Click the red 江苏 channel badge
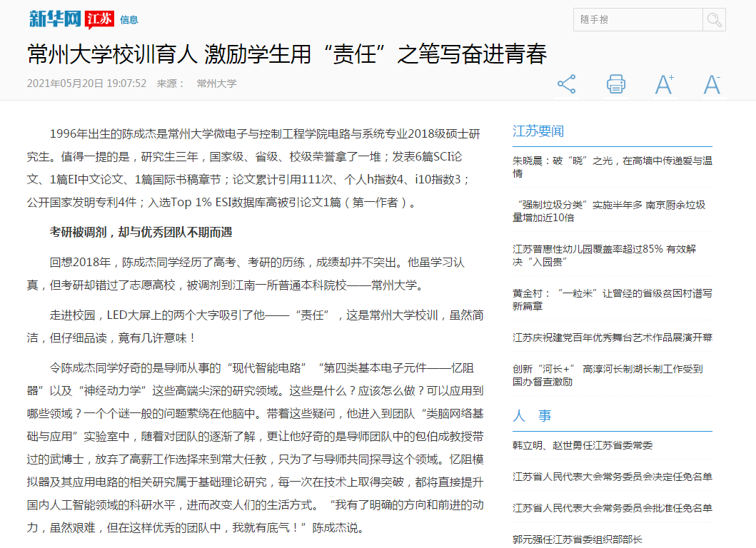The width and height of the screenshot is (756, 548). [99, 19]
